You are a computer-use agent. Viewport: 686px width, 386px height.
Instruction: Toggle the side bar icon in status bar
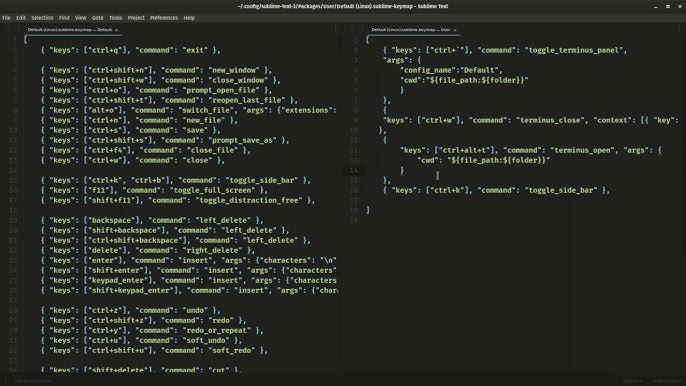click(6, 381)
